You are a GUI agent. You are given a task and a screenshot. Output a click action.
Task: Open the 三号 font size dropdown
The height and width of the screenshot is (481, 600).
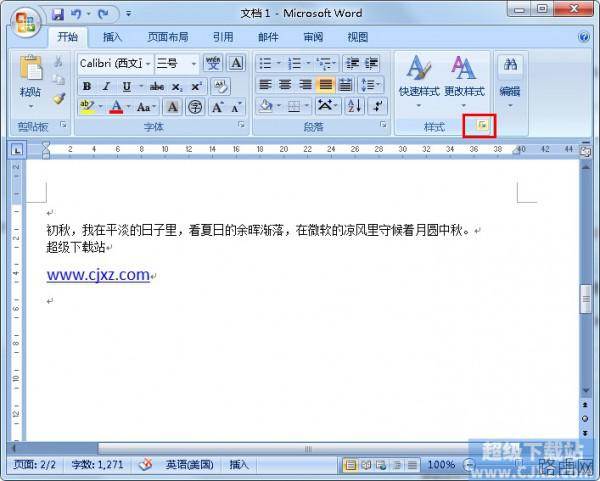point(194,64)
